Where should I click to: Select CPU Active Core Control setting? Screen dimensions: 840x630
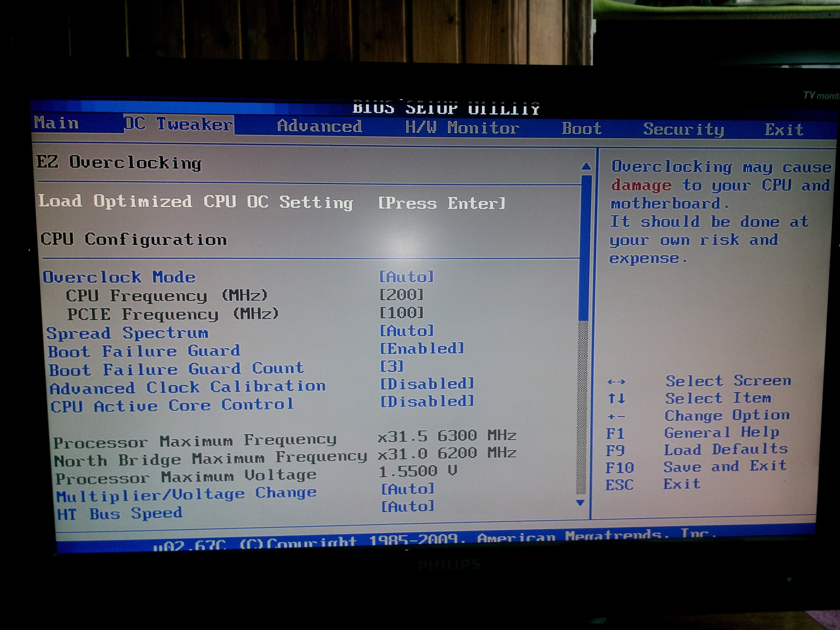click(x=172, y=405)
